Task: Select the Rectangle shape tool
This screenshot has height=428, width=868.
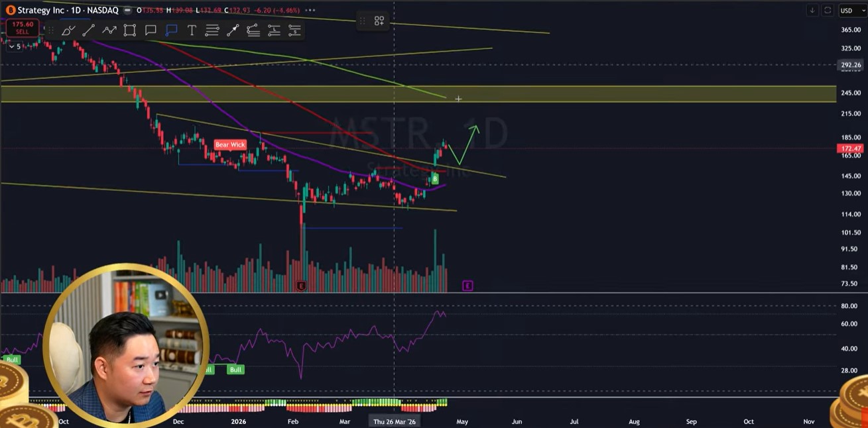Action: point(130,30)
